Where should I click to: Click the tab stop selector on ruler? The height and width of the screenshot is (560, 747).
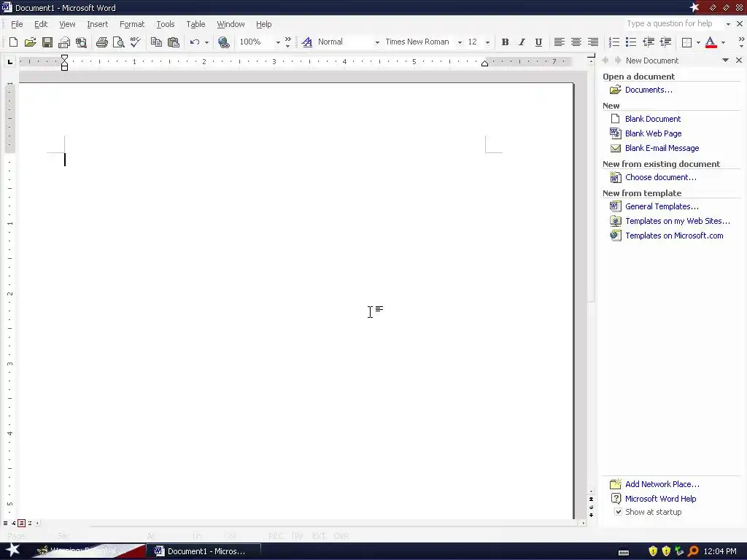click(10, 62)
